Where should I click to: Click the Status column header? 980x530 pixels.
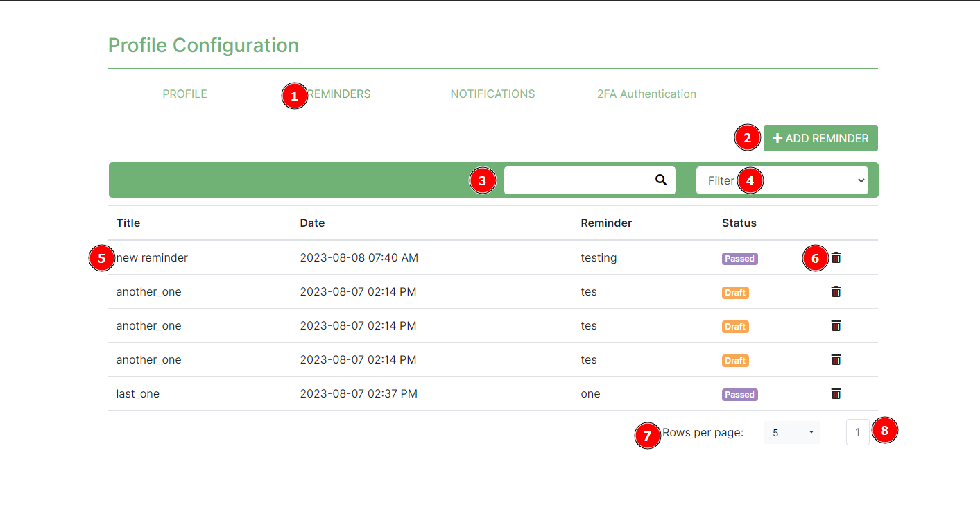(739, 223)
